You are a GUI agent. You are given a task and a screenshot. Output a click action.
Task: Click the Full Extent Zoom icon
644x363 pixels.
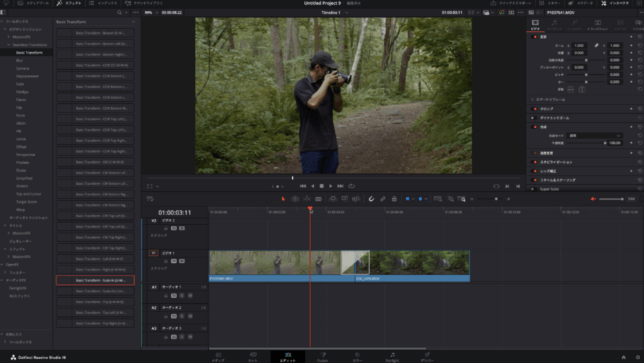pos(438,199)
